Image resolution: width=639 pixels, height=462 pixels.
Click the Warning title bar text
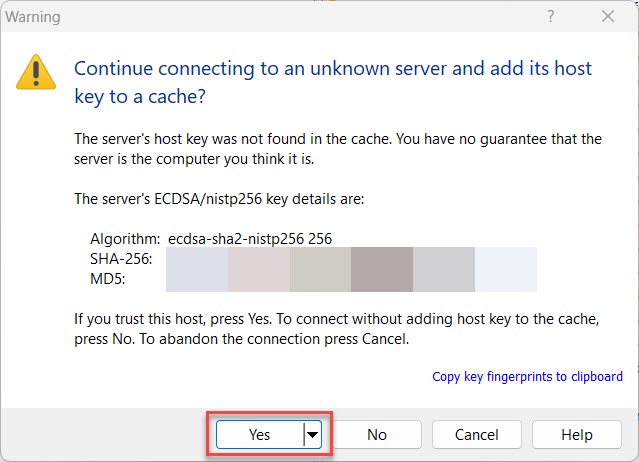[x=33, y=17]
